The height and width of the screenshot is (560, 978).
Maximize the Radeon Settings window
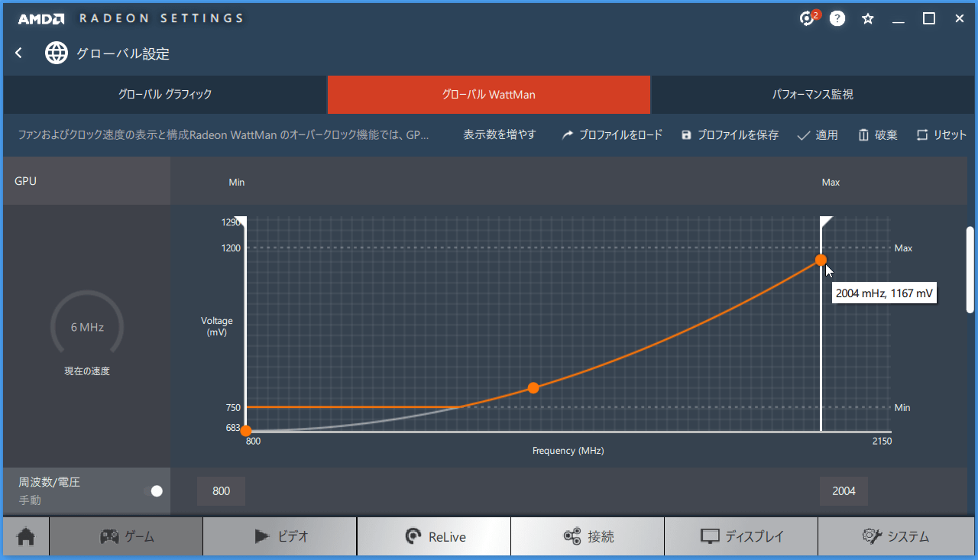(929, 18)
